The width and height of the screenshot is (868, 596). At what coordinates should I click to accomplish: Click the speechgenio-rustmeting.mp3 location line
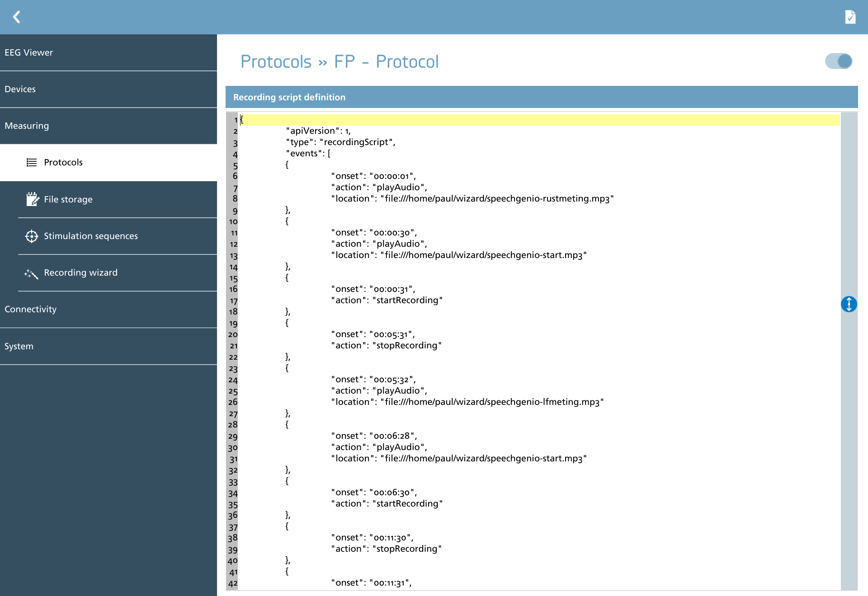point(472,198)
